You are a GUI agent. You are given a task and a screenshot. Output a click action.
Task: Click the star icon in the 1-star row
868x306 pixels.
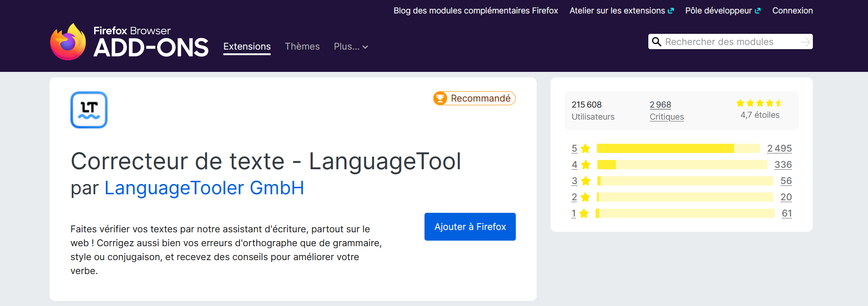point(584,213)
